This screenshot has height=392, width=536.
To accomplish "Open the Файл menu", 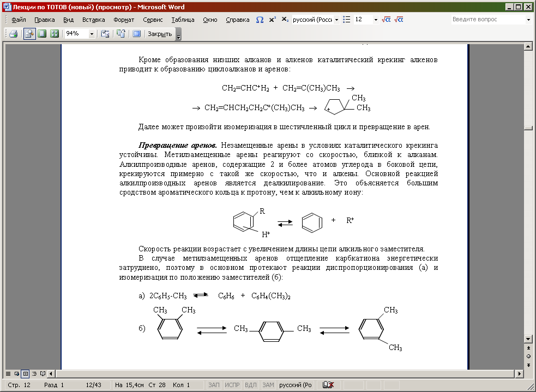I will [19, 20].
